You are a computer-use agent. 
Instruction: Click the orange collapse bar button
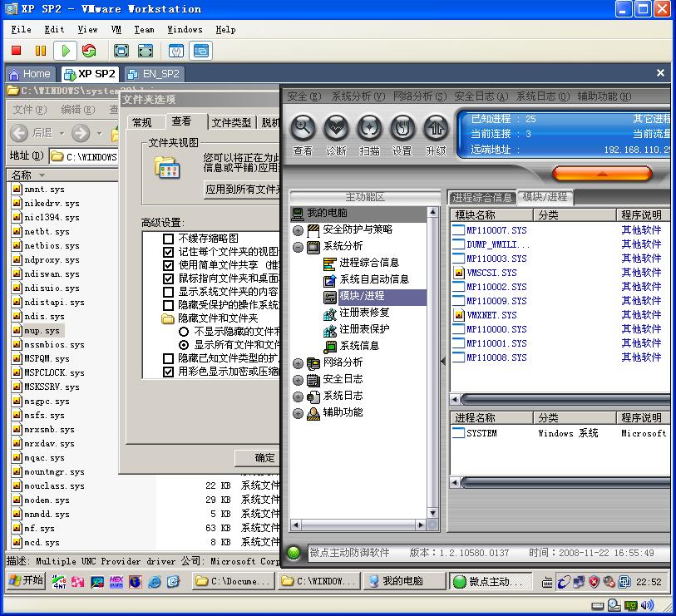click(602, 174)
